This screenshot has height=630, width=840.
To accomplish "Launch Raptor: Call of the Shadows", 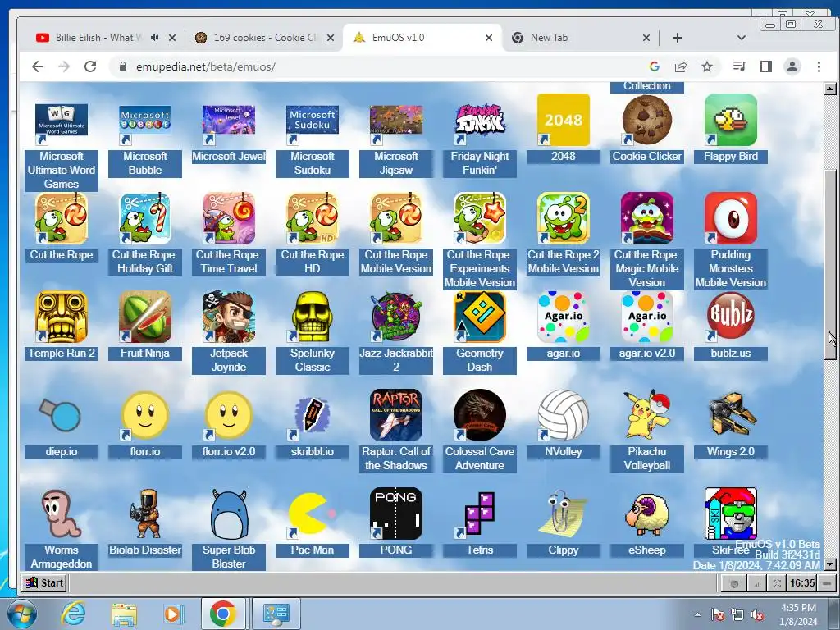I will pyautogui.click(x=396, y=416).
